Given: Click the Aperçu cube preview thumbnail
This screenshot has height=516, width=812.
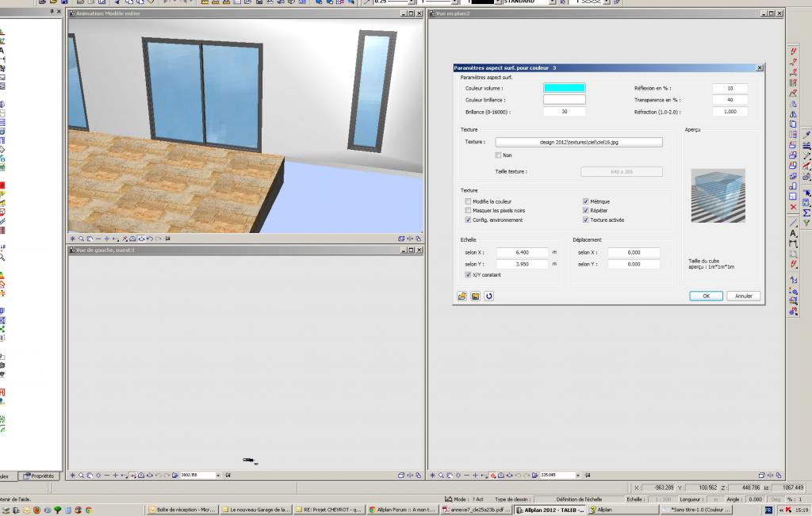Looking at the screenshot, I should pos(718,196).
